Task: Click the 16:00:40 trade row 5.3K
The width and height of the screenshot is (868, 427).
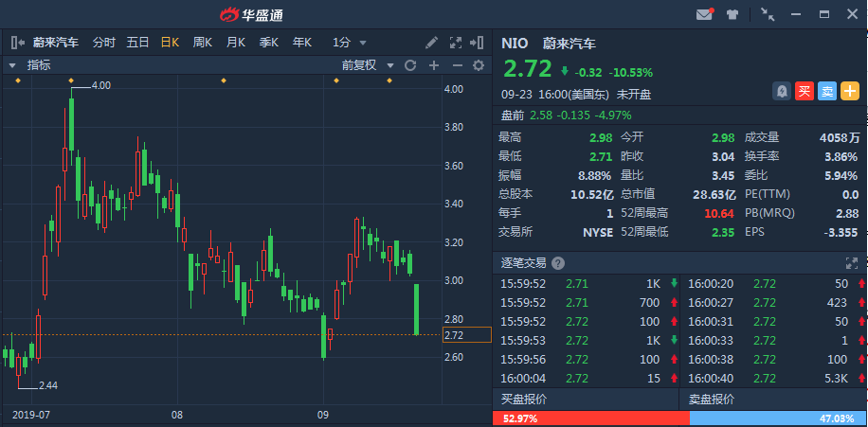Action: pos(775,379)
